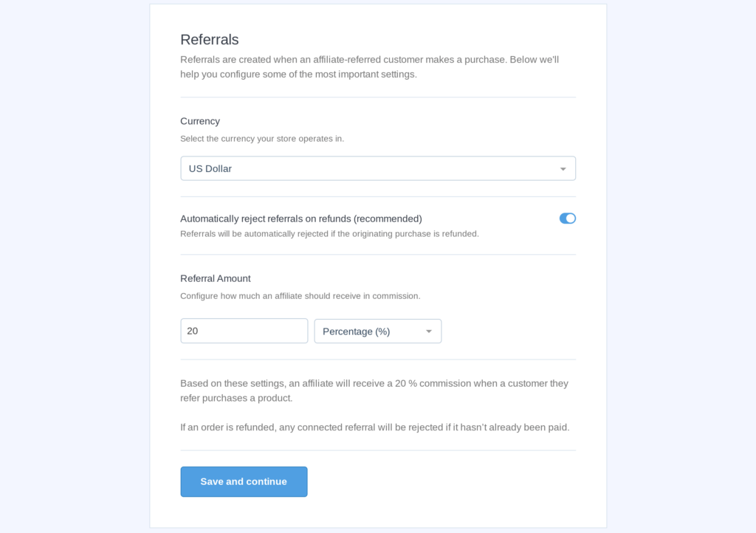Click the 'Configure how much an affiliate' description

[300, 296]
